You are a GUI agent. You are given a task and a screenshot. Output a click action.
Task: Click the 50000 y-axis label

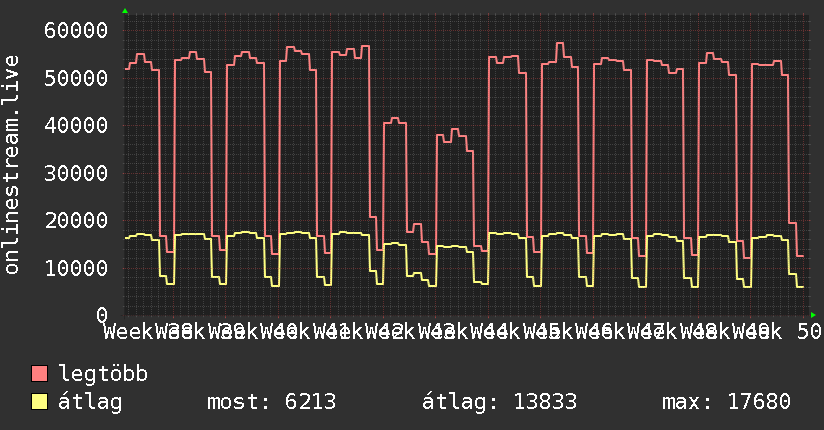76,78
